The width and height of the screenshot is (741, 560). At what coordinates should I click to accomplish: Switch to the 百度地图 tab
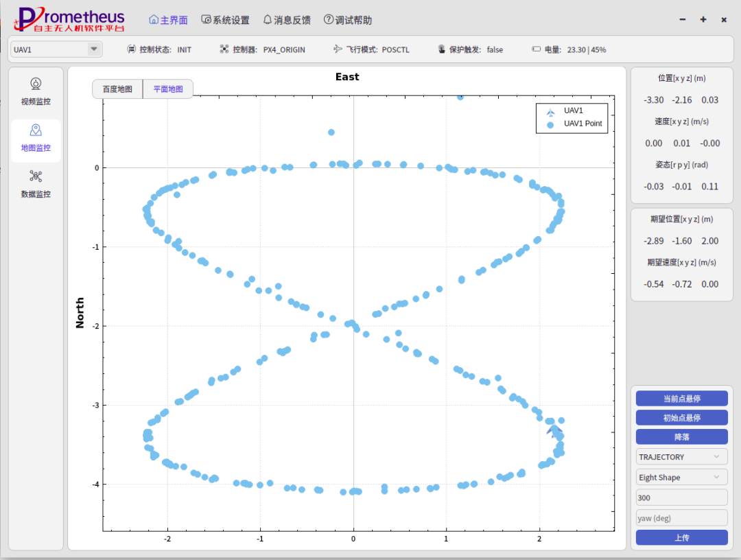[117, 89]
